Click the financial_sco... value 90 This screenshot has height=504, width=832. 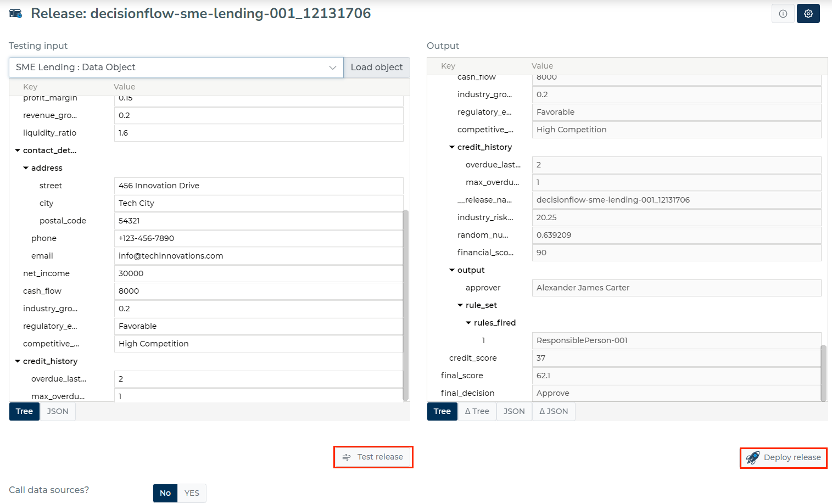pyautogui.click(x=677, y=253)
